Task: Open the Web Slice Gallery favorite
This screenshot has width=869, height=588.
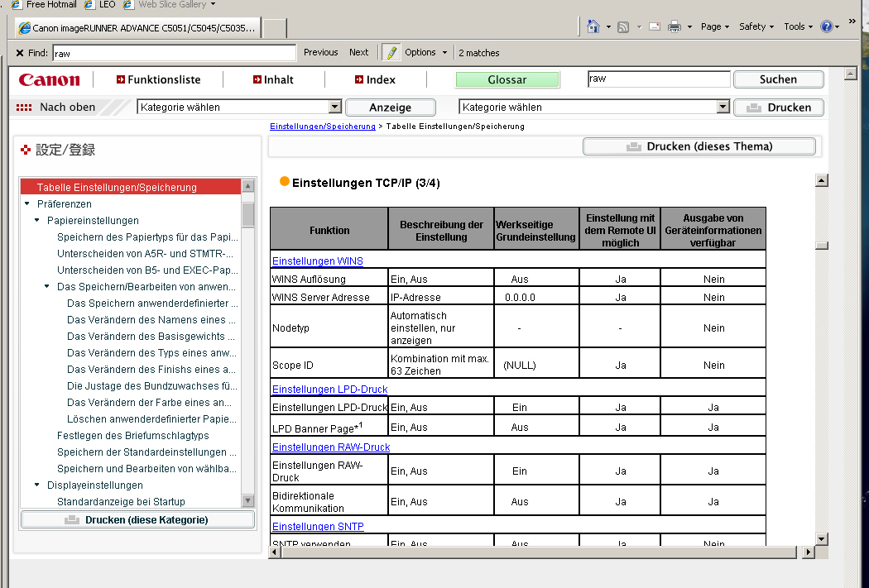Action: click(169, 4)
